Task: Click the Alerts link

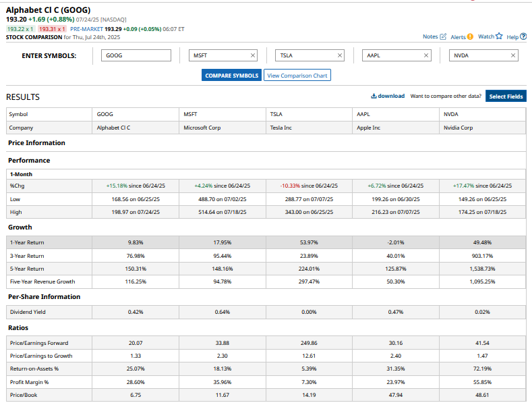Action: click(458, 37)
